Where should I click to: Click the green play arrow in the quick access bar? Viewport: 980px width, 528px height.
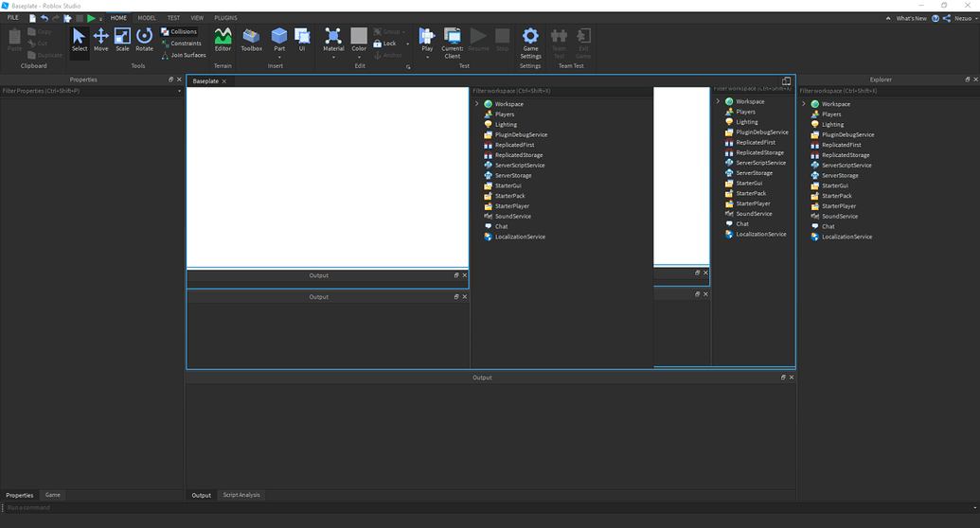(91, 18)
